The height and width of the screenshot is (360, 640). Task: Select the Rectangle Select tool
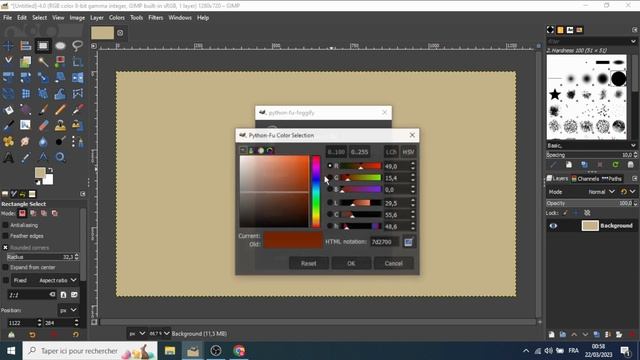tap(43, 46)
